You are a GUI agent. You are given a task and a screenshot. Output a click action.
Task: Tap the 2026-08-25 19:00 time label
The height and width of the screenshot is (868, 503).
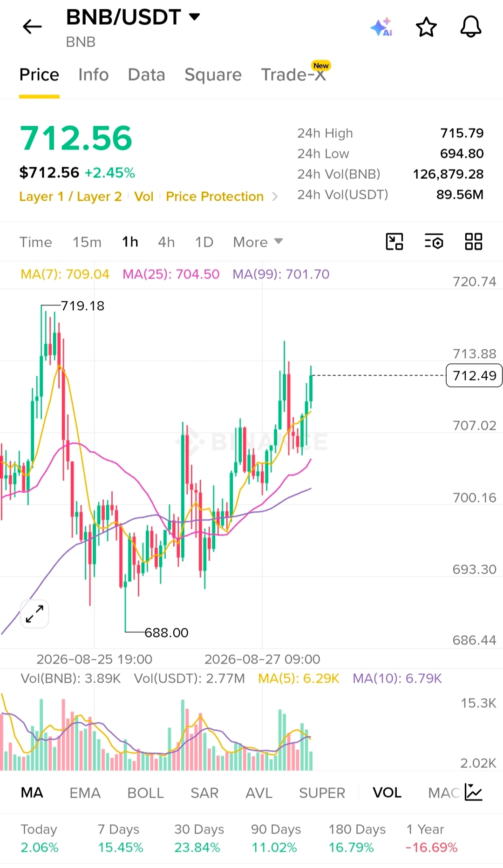pos(95,659)
